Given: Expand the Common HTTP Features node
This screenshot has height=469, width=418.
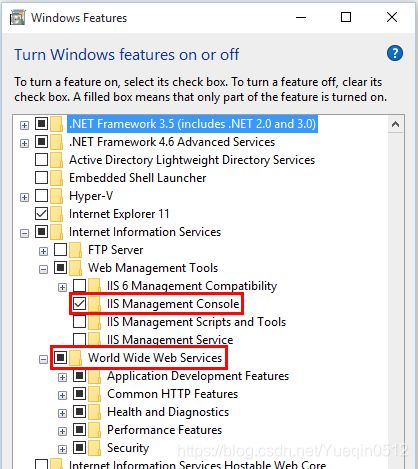Looking at the screenshot, I should coord(62,395).
